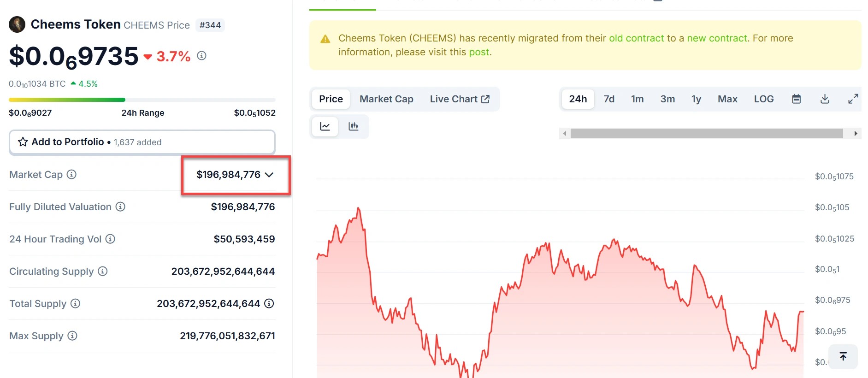Toggle the LOG scale option
868x378 pixels.
coord(763,99)
